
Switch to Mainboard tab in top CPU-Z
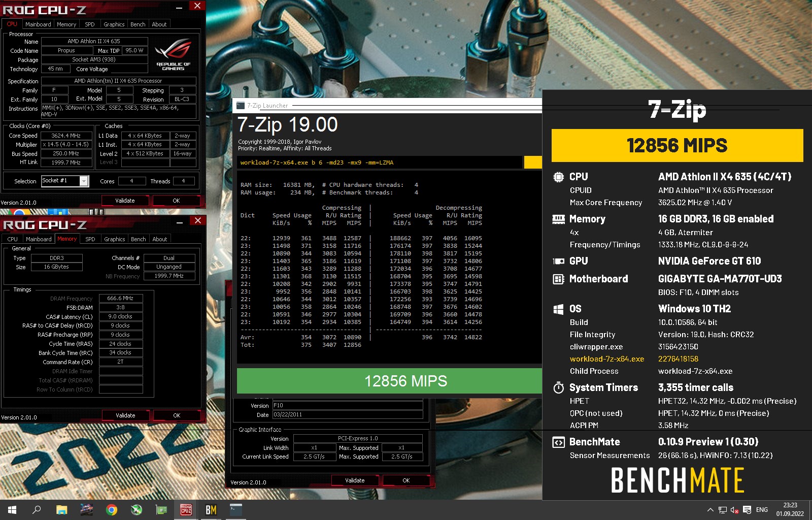[x=38, y=24]
